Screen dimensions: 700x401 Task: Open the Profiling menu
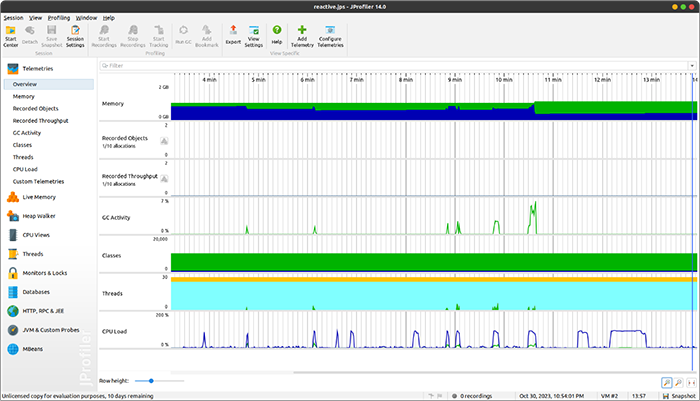[59, 18]
